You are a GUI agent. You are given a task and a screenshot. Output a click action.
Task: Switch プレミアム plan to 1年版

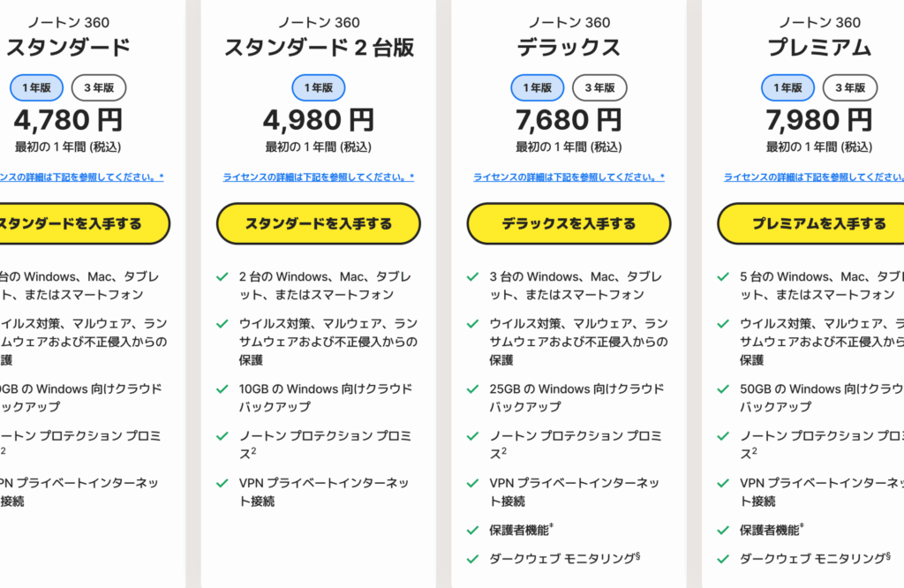point(787,88)
